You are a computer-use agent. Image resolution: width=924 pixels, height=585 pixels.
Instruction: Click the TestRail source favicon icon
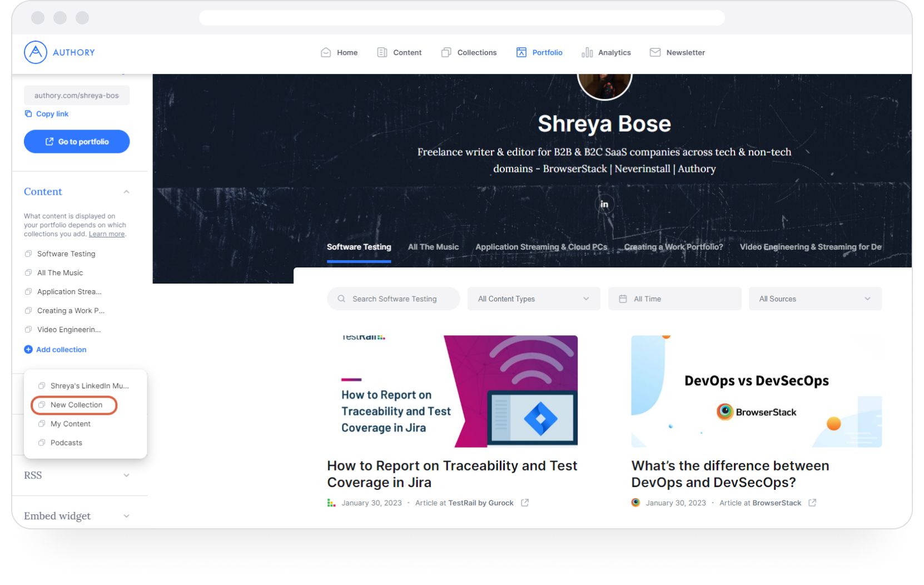(331, 503)
